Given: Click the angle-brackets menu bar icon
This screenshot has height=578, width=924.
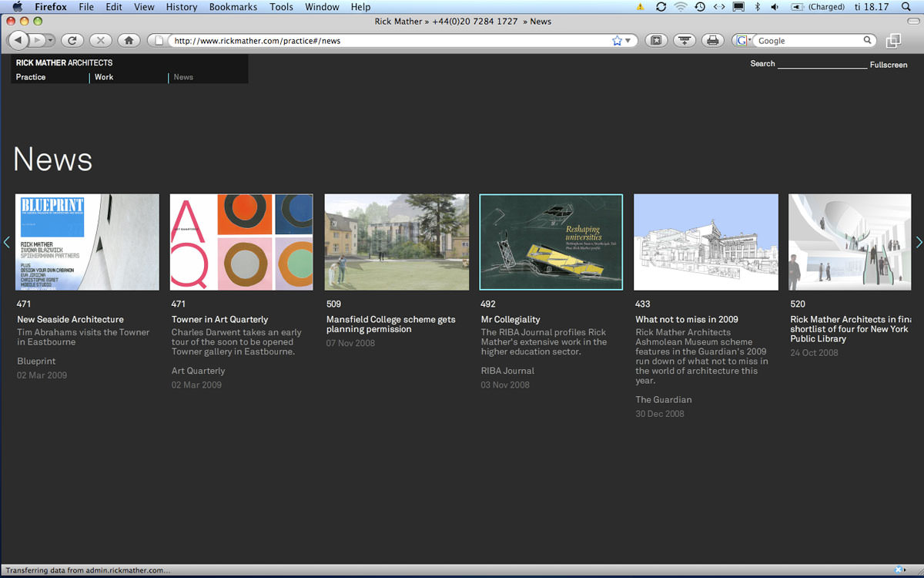Looking at the screenshot, I should [719, 7].
